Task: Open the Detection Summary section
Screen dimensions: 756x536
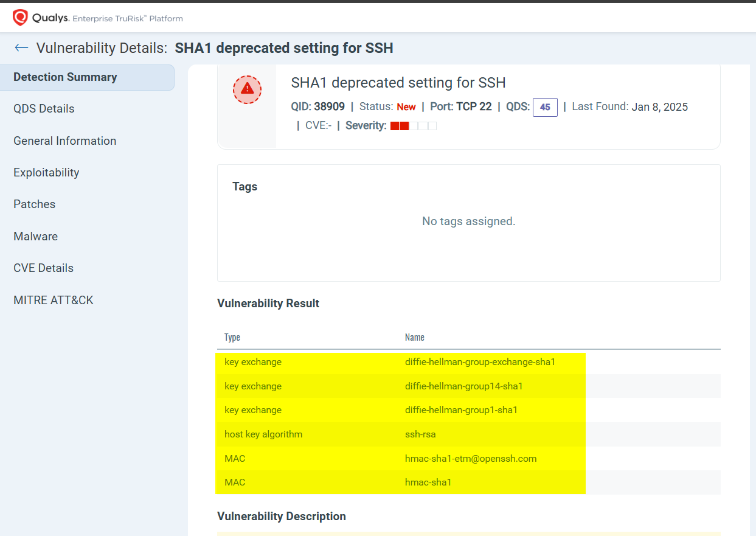Action: 64,77
